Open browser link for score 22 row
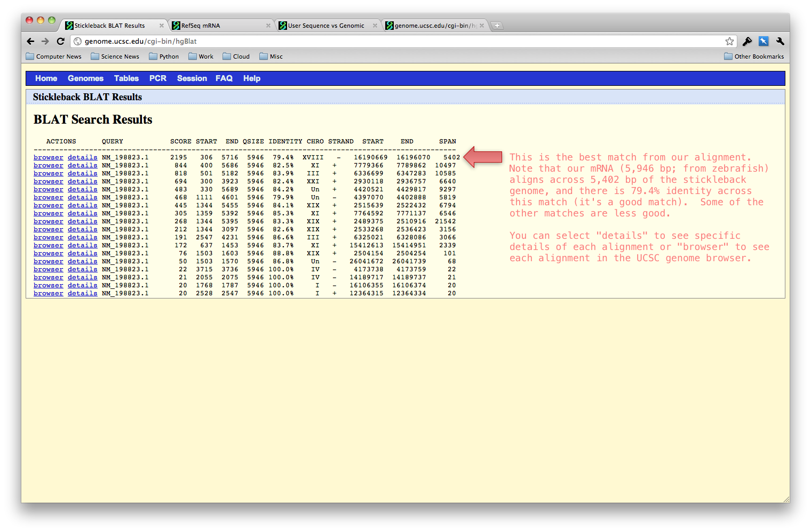Viewport: 811px width, 532px height. click(49, 269)
